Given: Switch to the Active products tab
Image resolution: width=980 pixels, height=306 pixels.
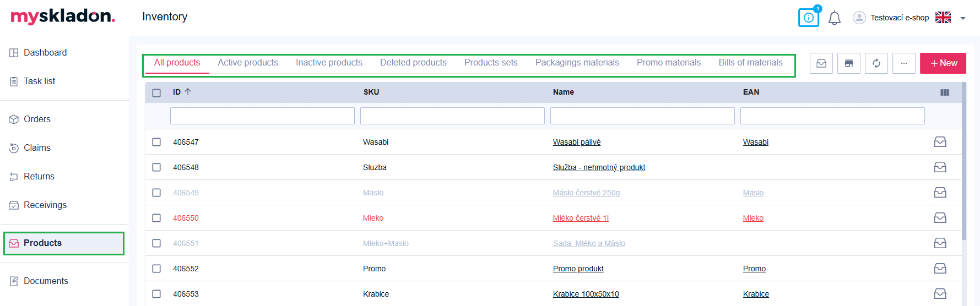Looking at the screenshot, I should tap(248, 63).
